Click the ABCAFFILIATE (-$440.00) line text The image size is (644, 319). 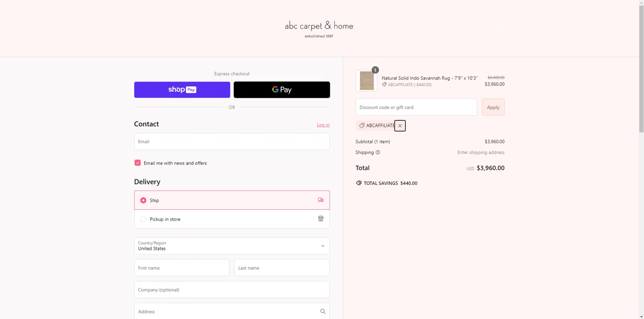click(410, 85)
